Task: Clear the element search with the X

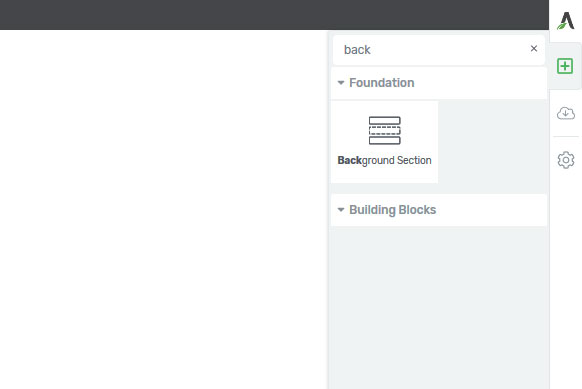Action: [534, 49]
